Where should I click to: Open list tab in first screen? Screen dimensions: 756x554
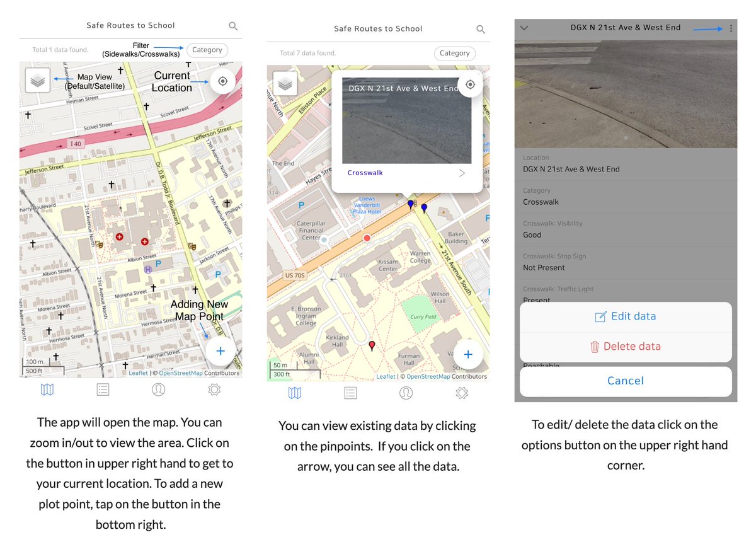(x=103, y=390)
